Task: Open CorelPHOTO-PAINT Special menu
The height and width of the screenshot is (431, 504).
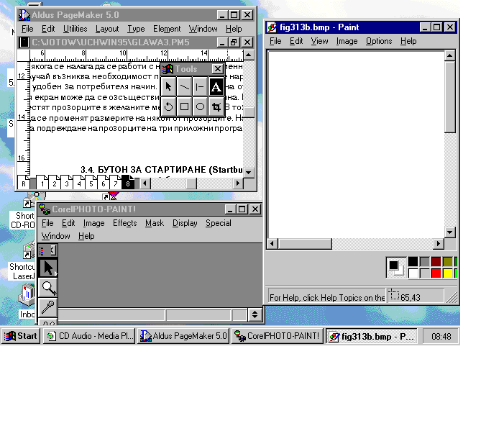Action: (x=219, y=223)
